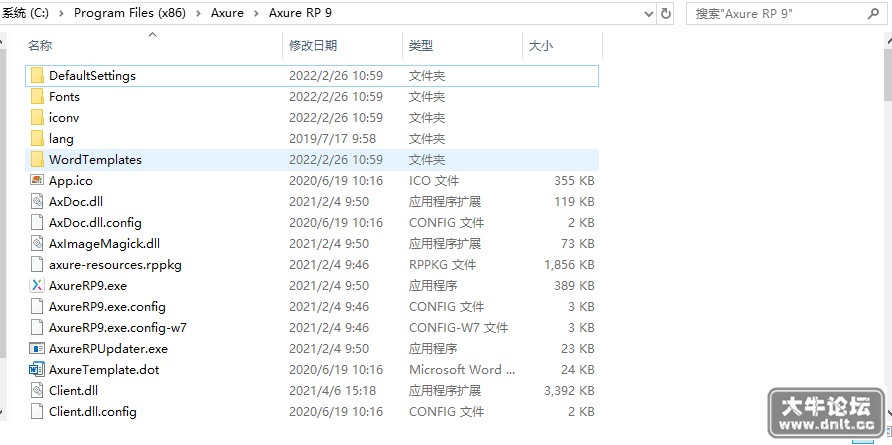Click the WordTemplates folder icon
892x445 pixels.
[x=38, y=160]
